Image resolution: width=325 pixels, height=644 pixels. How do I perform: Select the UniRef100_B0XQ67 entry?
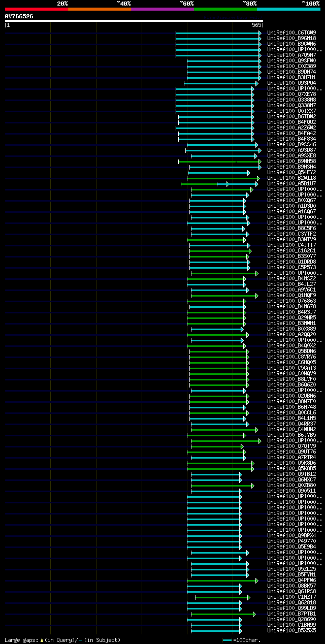[x=291, y=200]
